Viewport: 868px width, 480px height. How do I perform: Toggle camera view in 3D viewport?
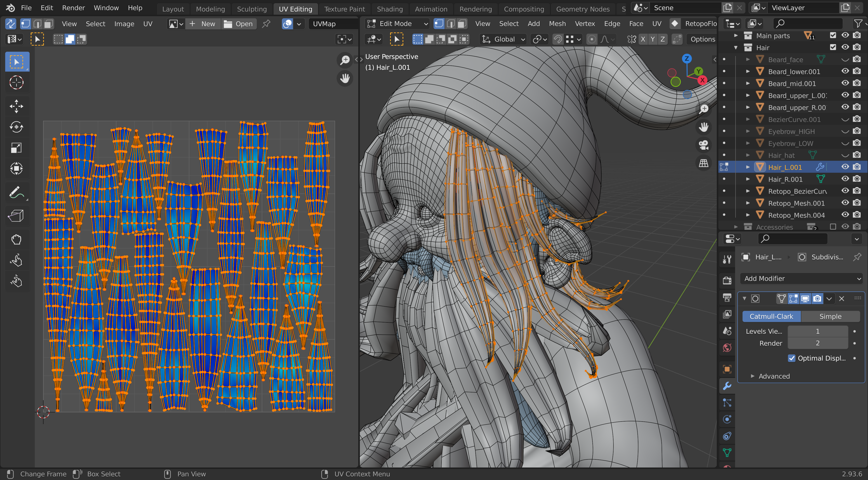click(x=704, y=145)
